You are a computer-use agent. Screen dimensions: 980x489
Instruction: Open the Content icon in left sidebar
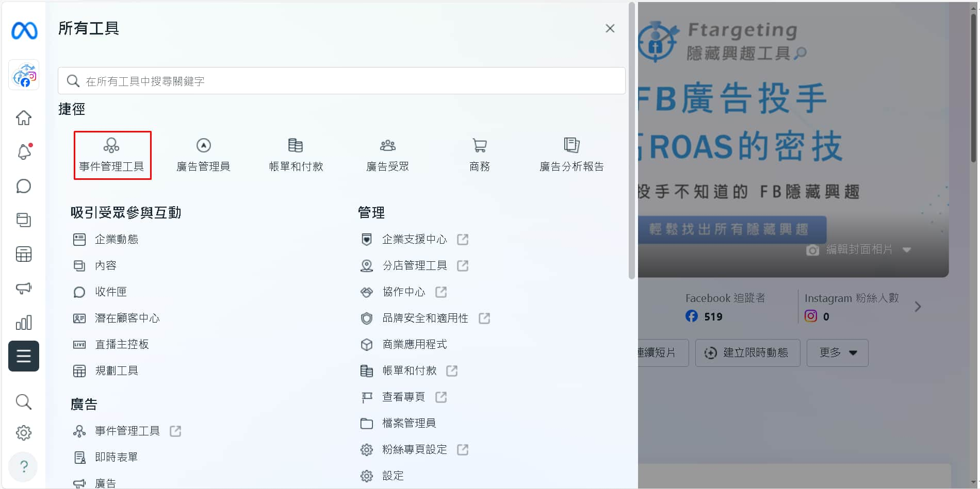pyautogui.click(x=24, y=220)
